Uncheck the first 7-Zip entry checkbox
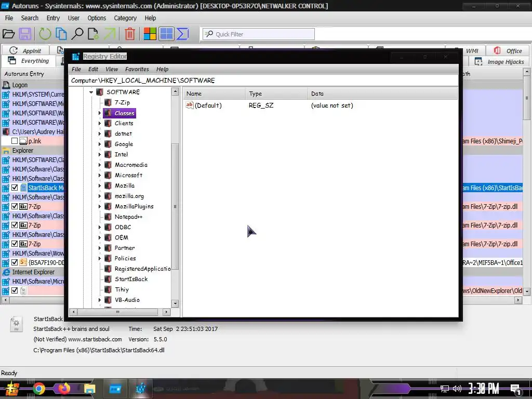Screen dimensions: 532x399 (x=15, y=206)
